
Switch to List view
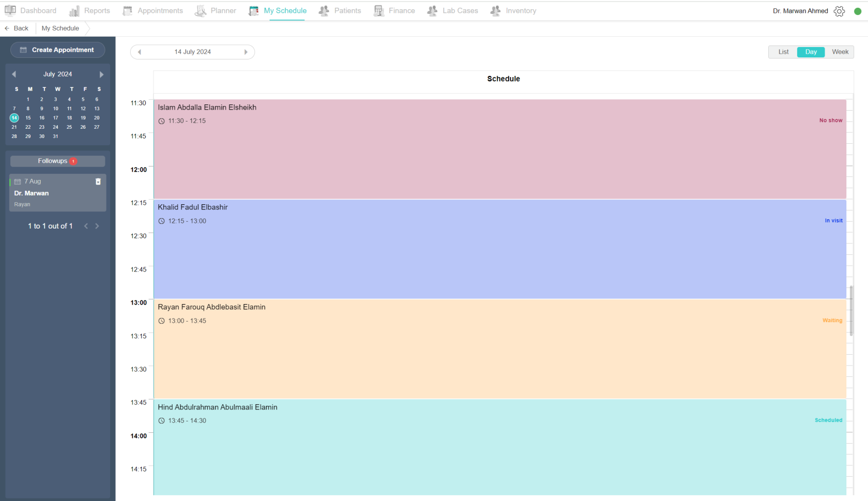783,52
